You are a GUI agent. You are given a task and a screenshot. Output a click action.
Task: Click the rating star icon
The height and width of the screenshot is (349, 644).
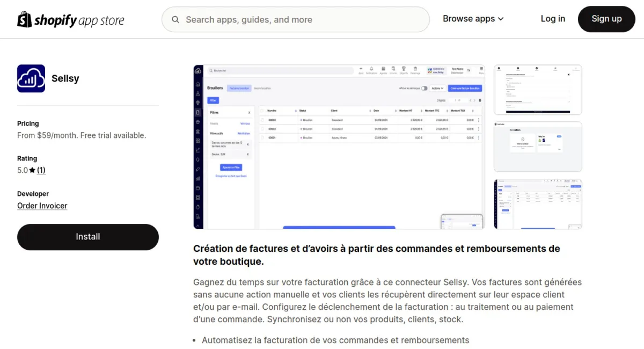[x=32, y=170]
